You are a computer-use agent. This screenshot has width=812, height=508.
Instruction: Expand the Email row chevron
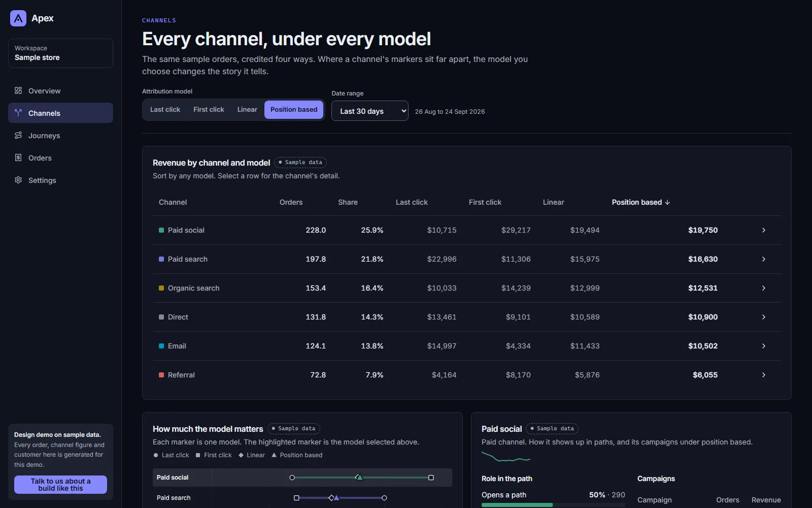763,346
